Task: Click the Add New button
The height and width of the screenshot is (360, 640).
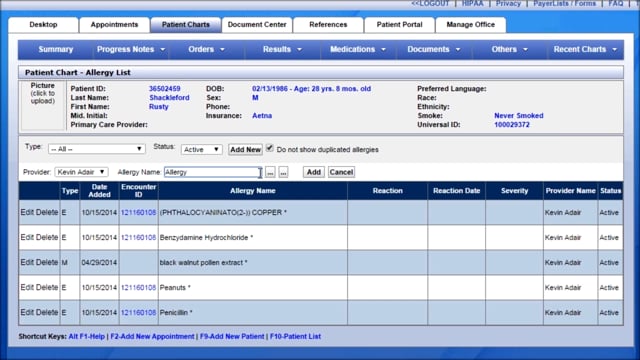Action: [245, 149]
